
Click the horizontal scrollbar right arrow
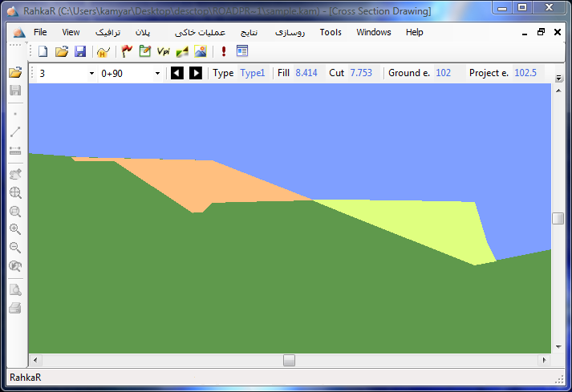(x=544, y=360)
